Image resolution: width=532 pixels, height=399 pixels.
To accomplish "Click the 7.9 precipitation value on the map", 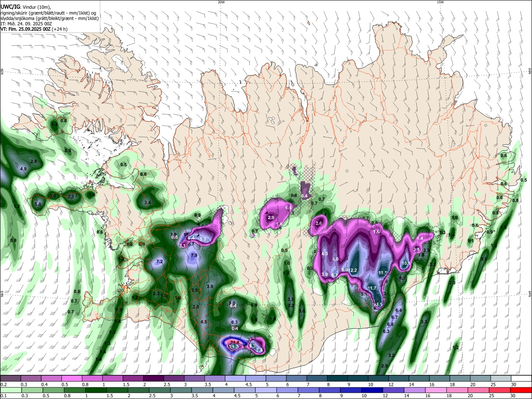I will coord(194,256).
